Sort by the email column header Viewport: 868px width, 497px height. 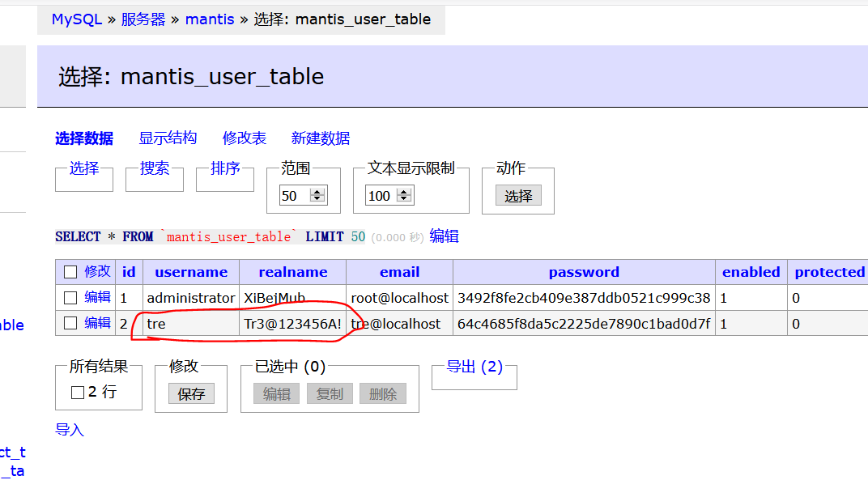click(400, 272)
